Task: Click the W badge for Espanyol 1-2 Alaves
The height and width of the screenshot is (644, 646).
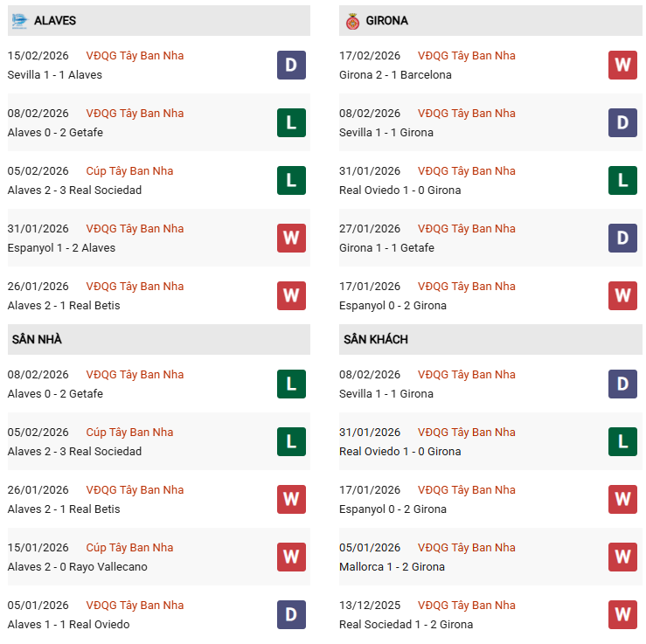Action: click(291, 238)
